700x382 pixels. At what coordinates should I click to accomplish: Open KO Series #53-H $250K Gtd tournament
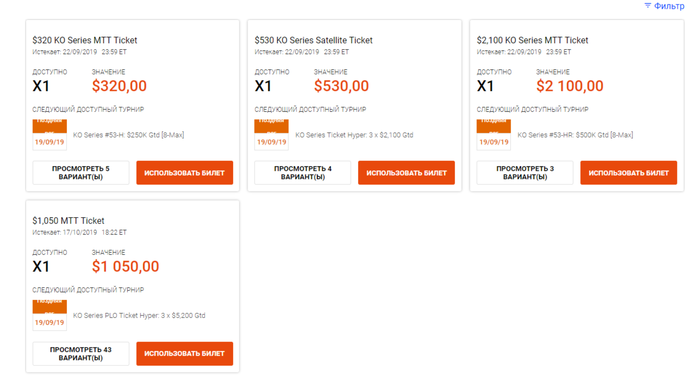pos(129,135)
